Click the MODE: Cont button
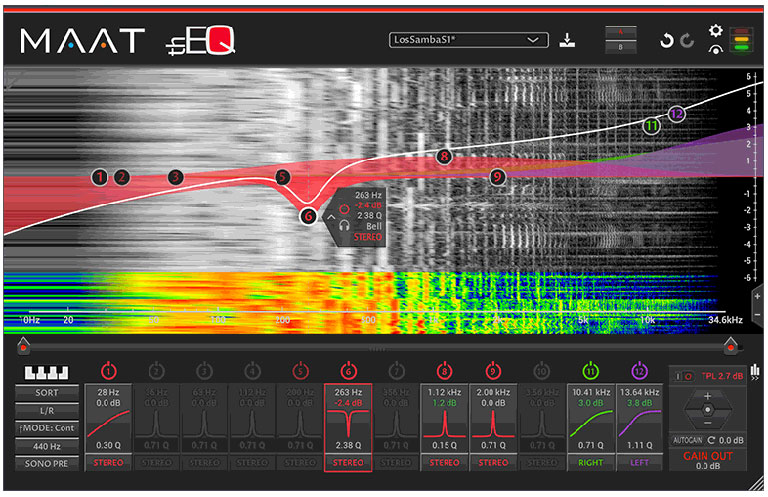The height and width of the screenshot is (497, 768). [x=47, y=428]
